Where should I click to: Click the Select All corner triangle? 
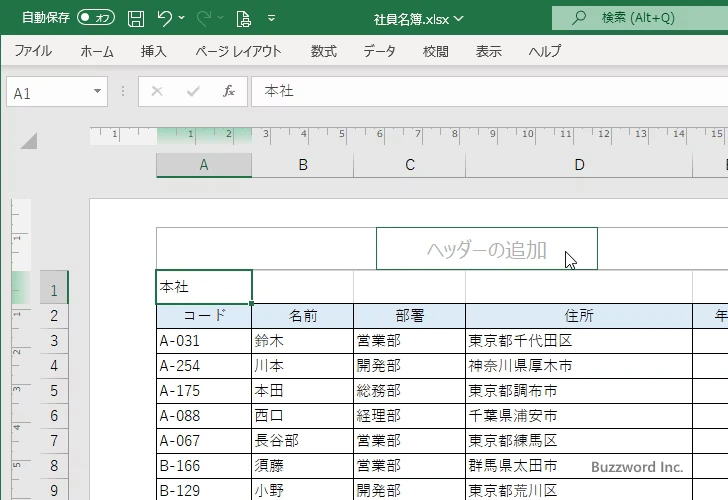(28, 141)
